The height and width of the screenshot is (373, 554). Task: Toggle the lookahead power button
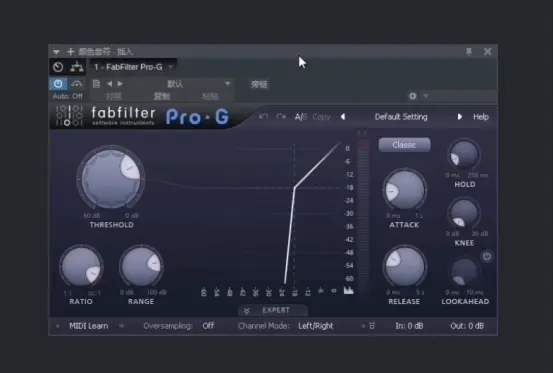point(487,256)
